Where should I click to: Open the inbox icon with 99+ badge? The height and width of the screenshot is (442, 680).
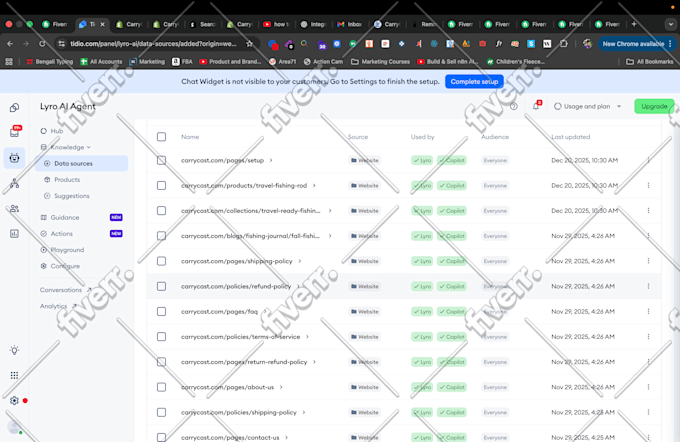(14, 132)
